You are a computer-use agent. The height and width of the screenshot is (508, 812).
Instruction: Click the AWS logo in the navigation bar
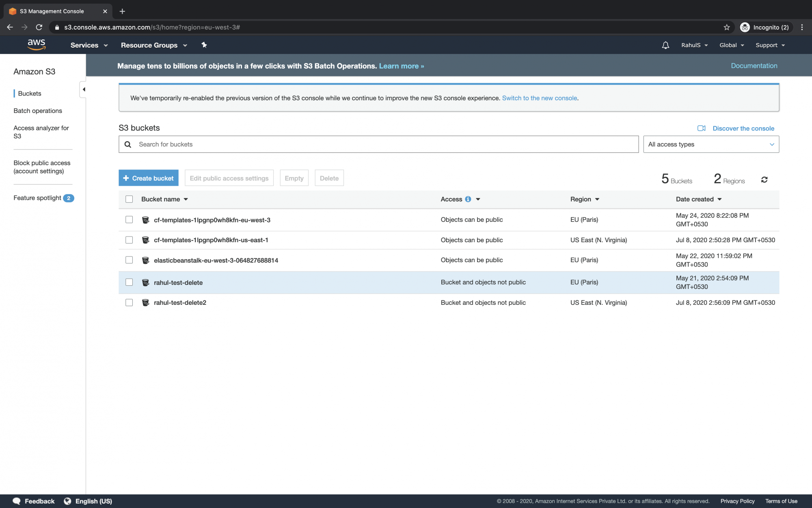pyautogui.click(x=37, y=45)
